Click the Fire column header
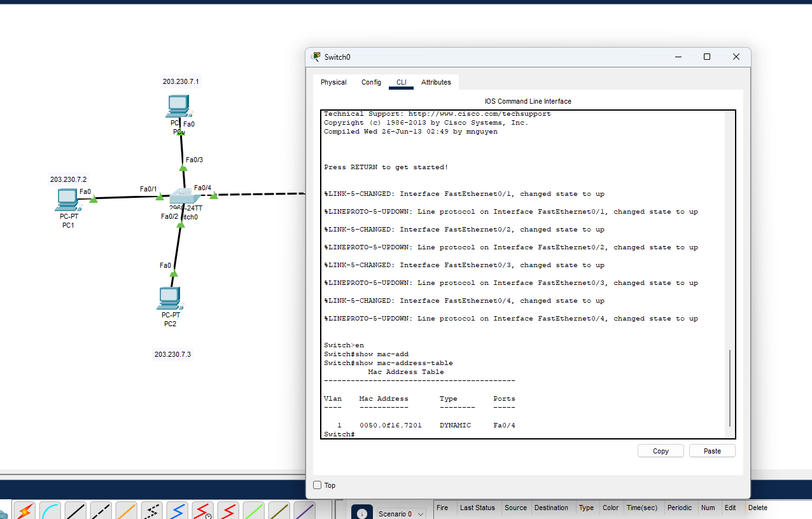Image resolution: width=812 pixels, height=519 pixels. coord(442,508)
